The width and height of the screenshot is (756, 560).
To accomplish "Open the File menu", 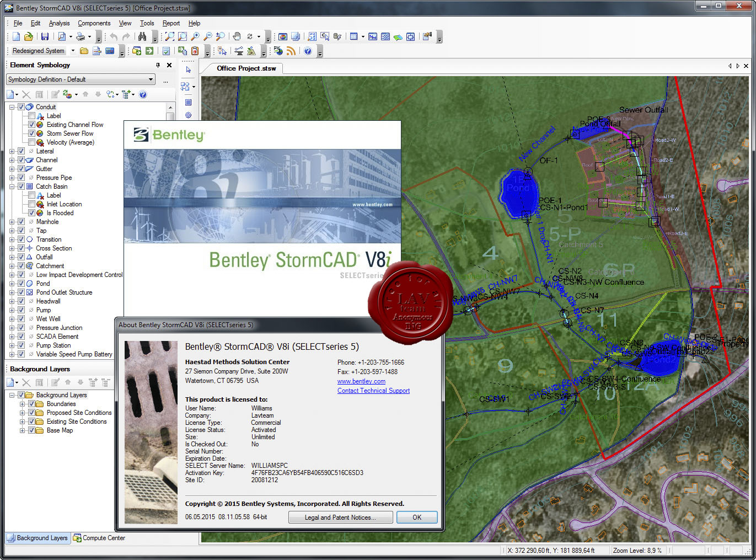I will tap(18, 23).
